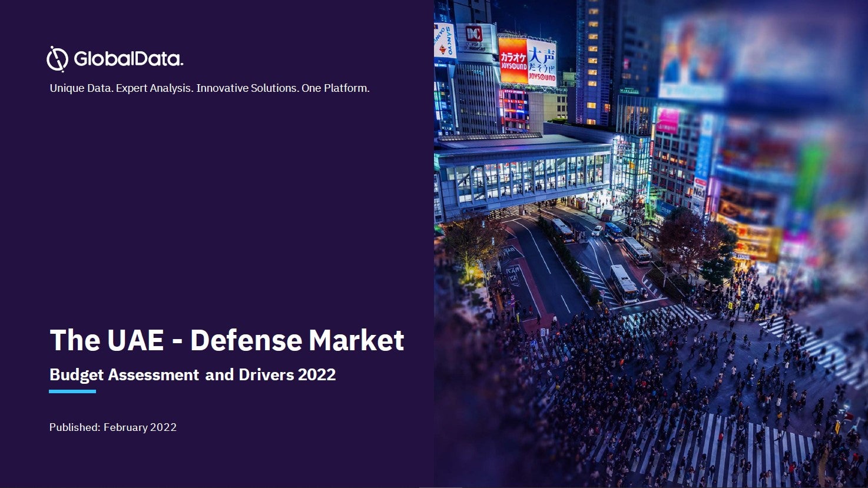Click the pink neon sign on center building
This screenshot has height=488, width=868.
(x=667, y=121)
